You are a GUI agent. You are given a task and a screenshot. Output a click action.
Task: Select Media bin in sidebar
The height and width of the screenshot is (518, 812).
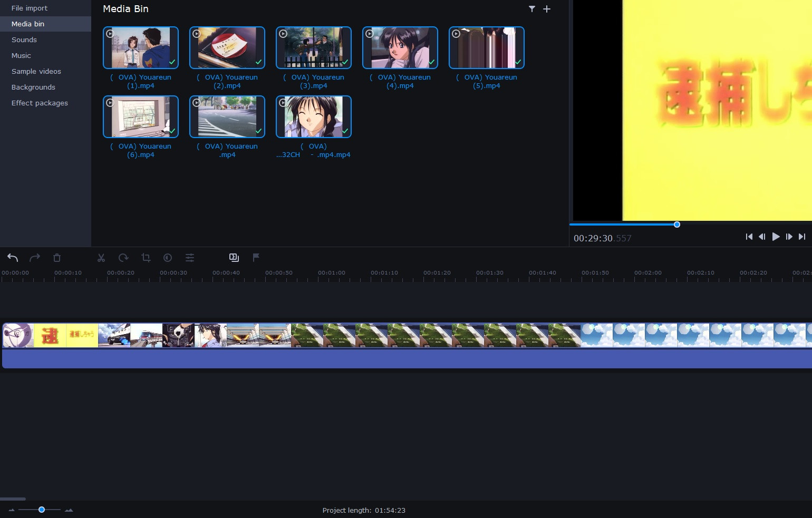[45, 24]
